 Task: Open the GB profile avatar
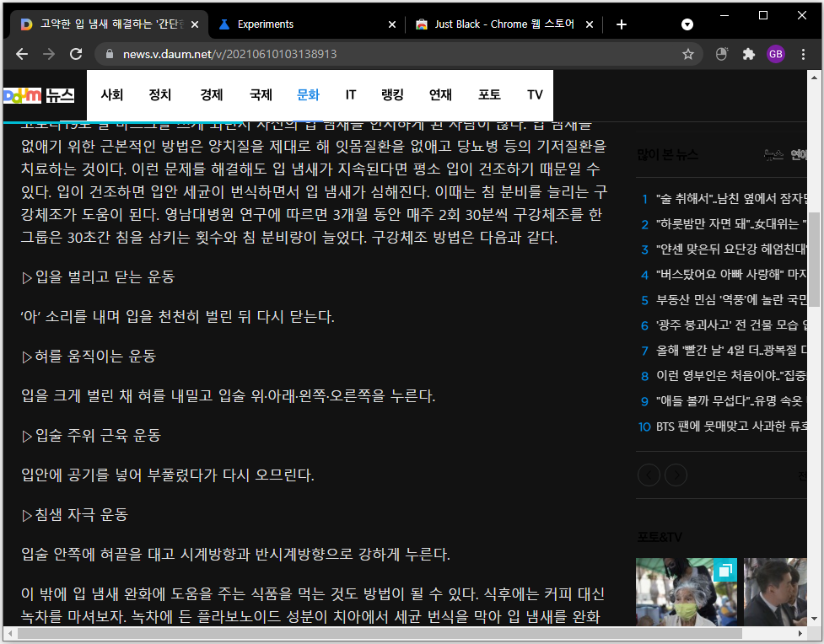coord(776,54)
